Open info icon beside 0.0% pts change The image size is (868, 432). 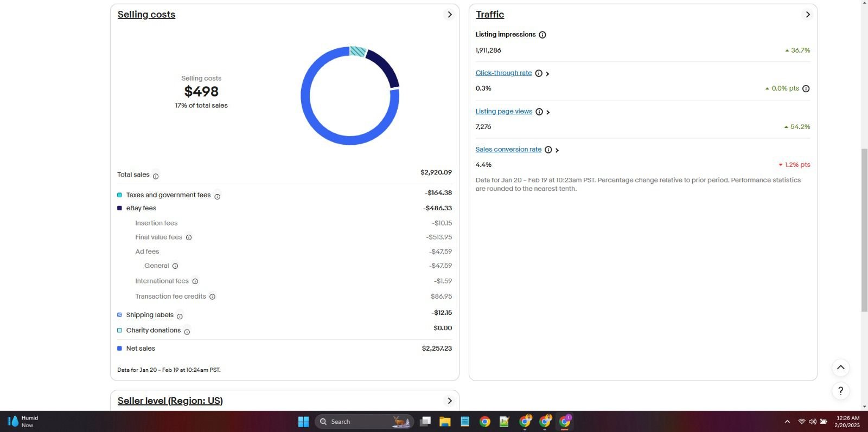pos(806,88)
